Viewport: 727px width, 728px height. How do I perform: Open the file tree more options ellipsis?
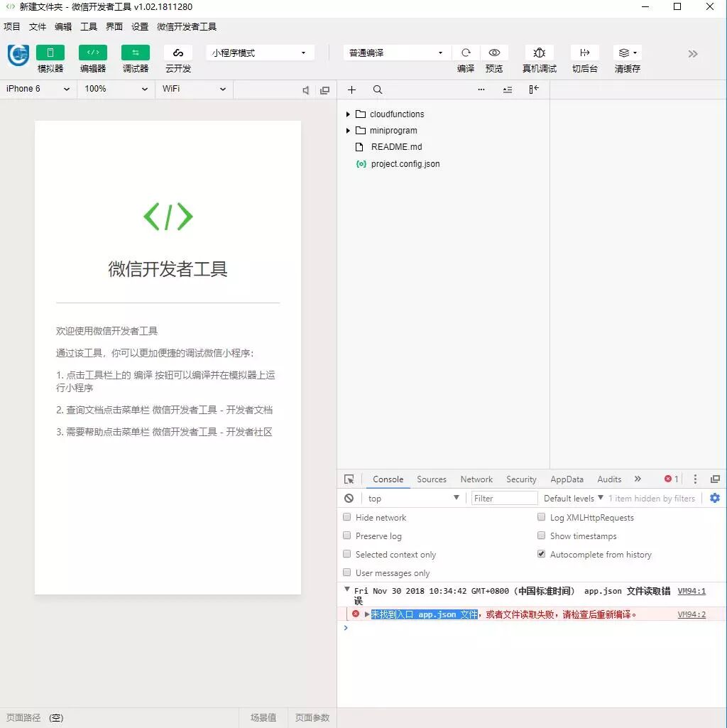[481, 89]
